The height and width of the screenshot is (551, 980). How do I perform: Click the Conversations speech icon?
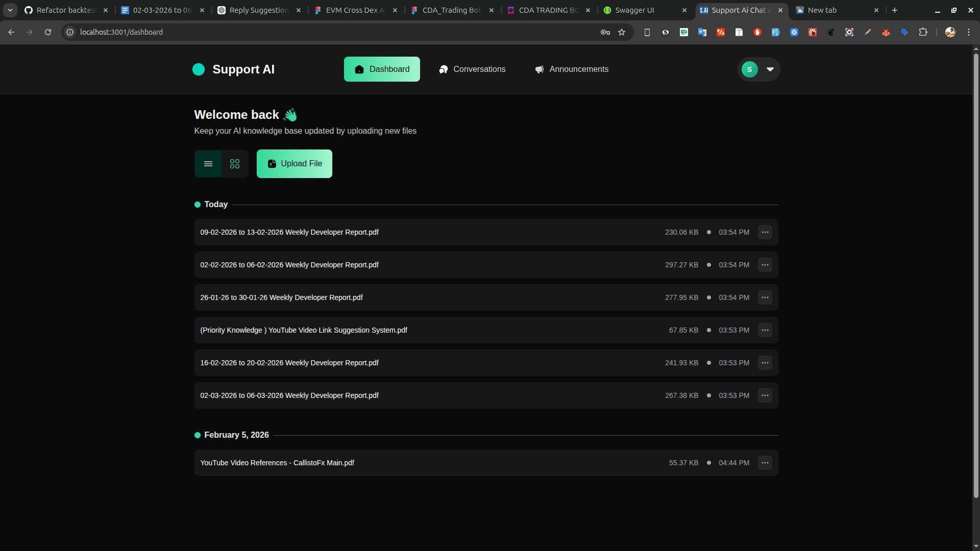click(443, 69)
